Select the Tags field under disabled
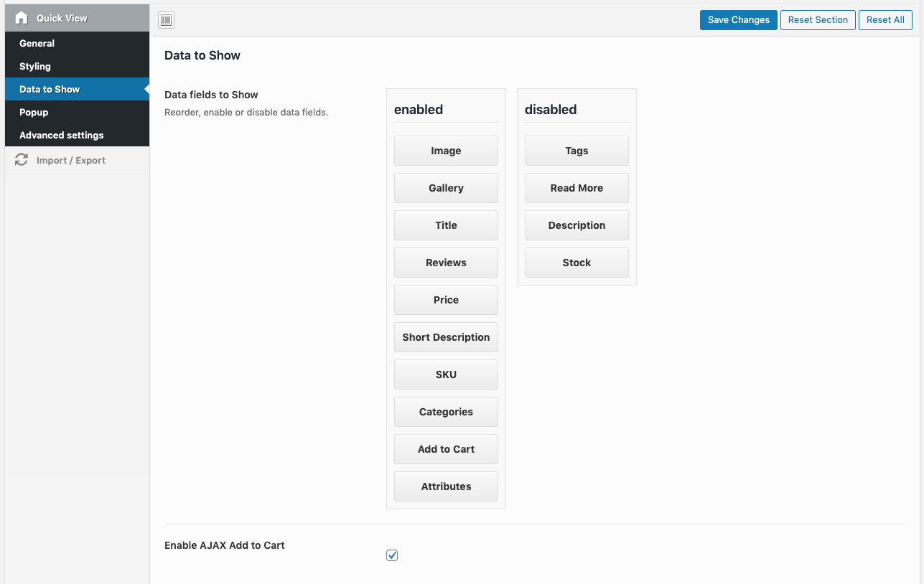 [577, 150]
